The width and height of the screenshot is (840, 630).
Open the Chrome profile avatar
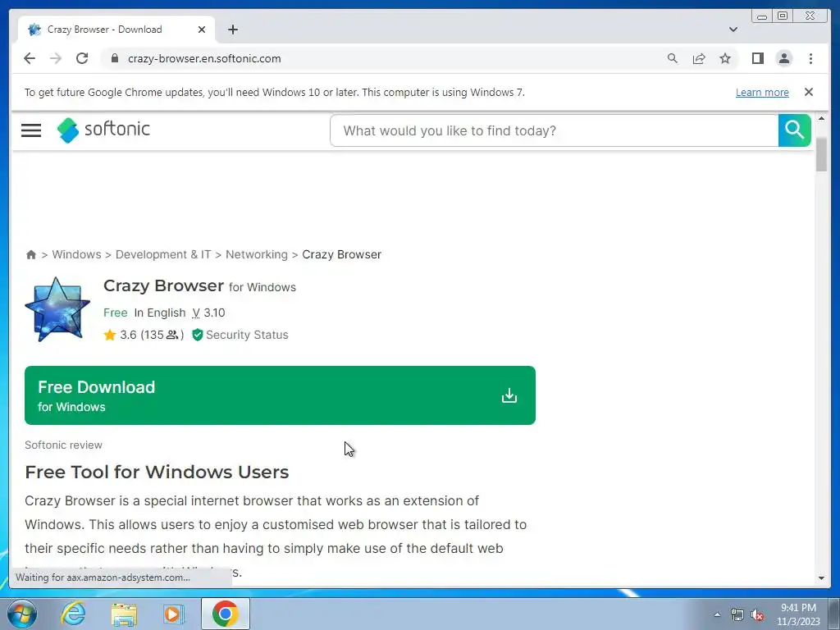click(x=783, y=58)
